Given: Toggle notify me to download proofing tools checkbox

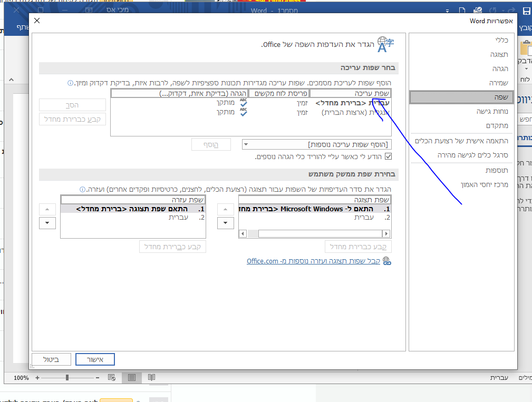Looking at the screenshot, I should [x=389, y=156].
